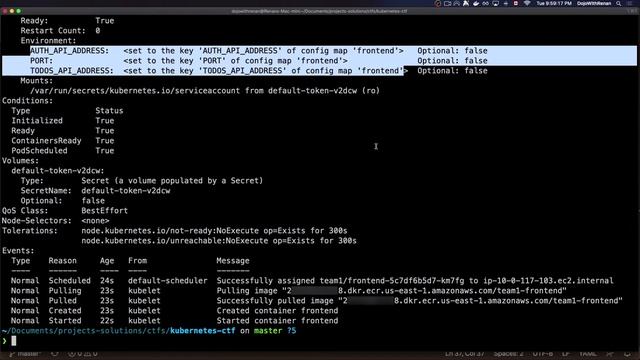Click the 'Mounts:' label
The width and height of the screenshot is (640, 360).
(x=37, y=81)
